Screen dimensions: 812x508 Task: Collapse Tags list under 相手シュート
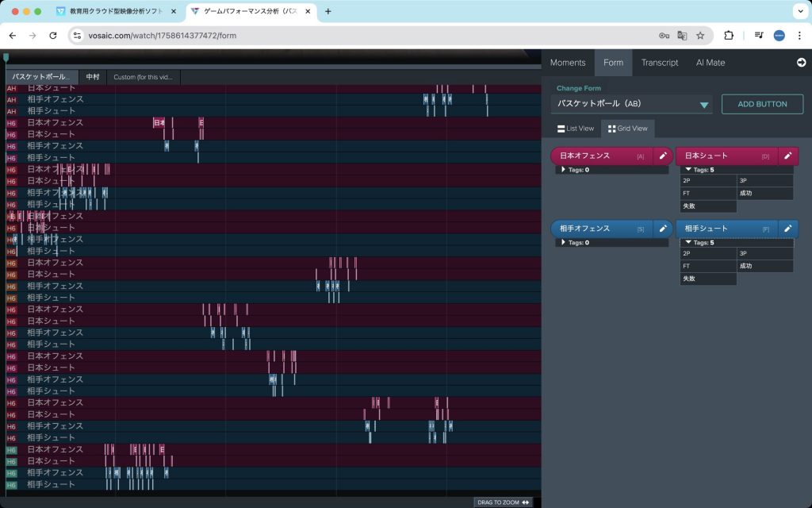pyautogui.click(x=688, y=242)
